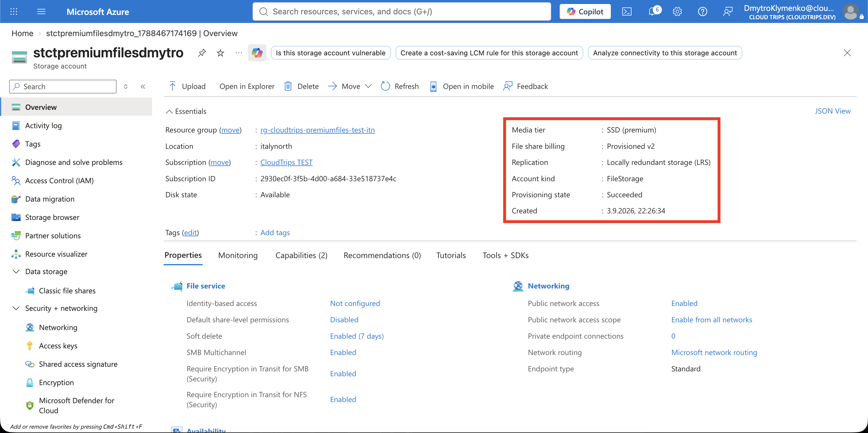
Task: Click 'Microsoft network routing' value
Action: (714, 352)
